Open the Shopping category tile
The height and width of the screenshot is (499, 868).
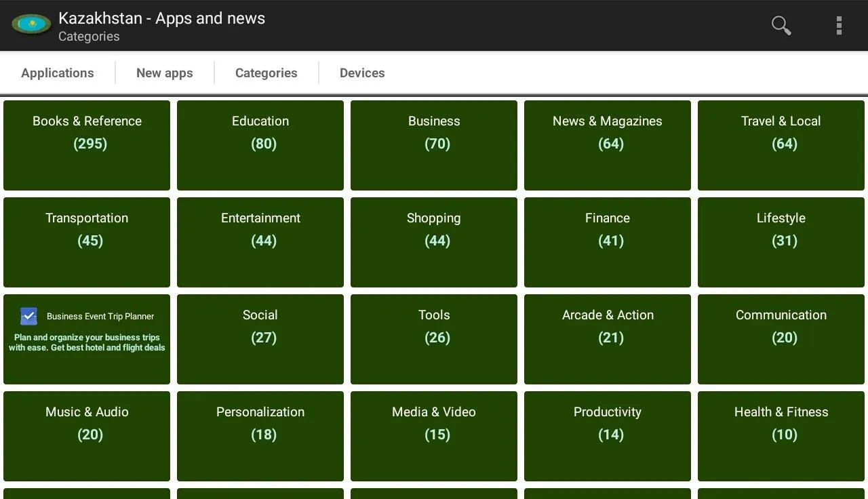[434, 243]
